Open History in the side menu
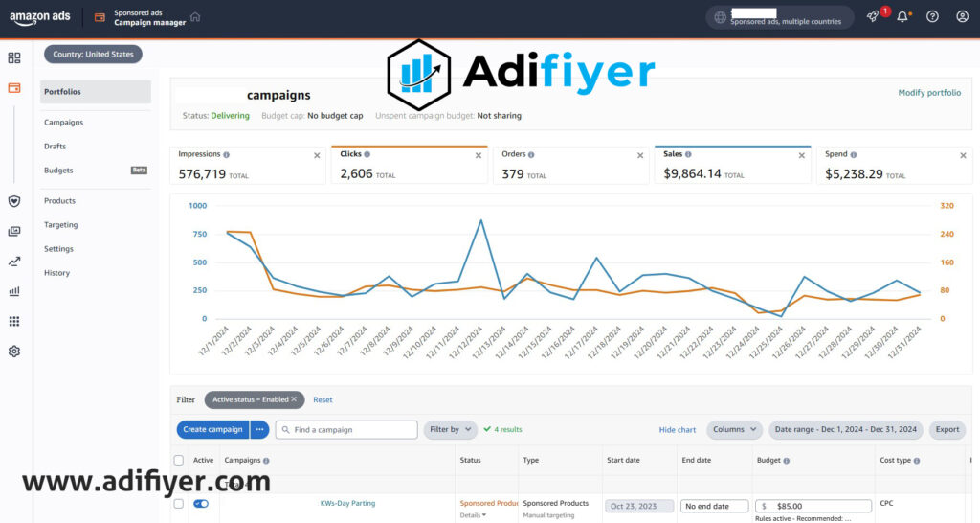The width and height of the screenshot is (980, 523). [56, 273]
